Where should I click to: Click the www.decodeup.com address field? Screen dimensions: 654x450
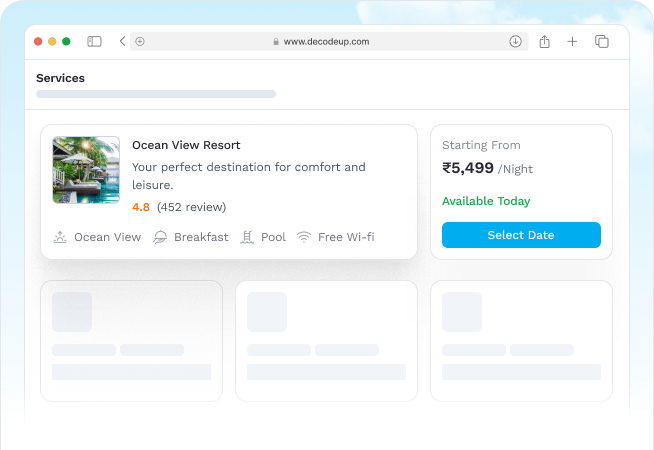click(329, 41)
